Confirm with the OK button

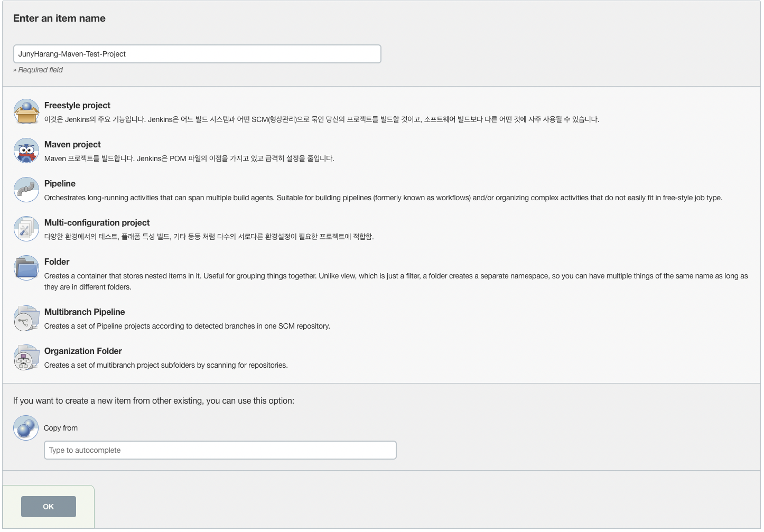tap(49, 507)
